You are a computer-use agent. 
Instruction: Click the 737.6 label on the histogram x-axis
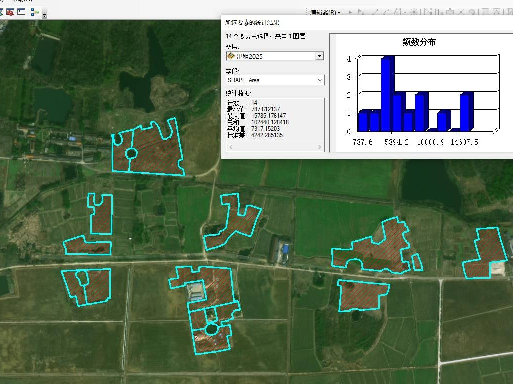tap(362, 142)
